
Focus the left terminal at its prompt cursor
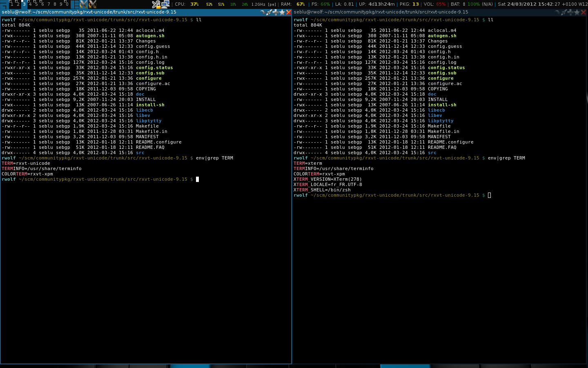pyautogui.click(x=197, y=179)
